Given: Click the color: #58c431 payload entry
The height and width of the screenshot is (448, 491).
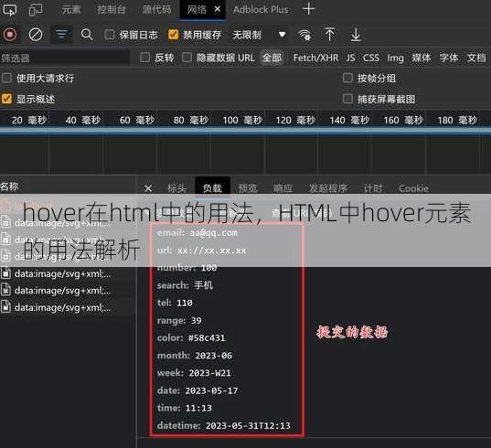Looking at the screenshot, I should click(x=191, y=337).
